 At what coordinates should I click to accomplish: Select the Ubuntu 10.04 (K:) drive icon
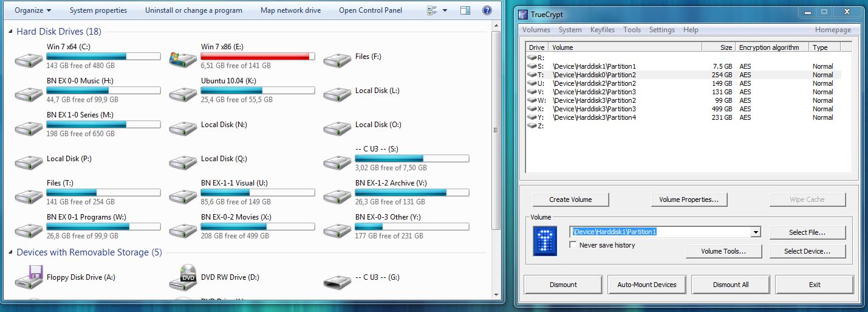pyautogui.click(x=182, y=94)
